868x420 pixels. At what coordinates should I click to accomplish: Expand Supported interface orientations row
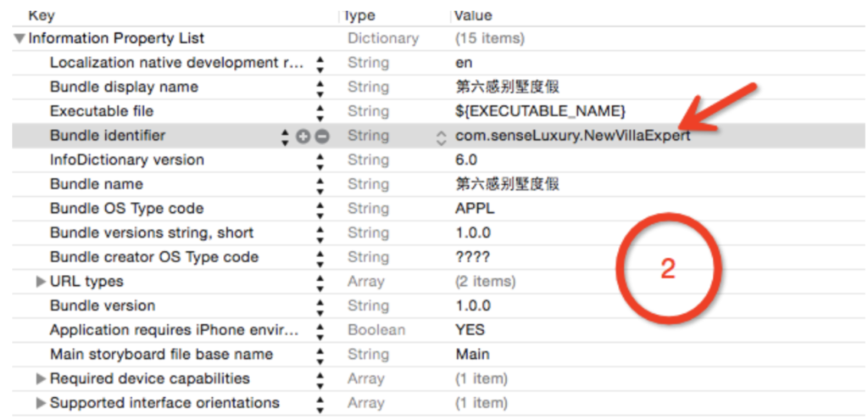(41, 403)
